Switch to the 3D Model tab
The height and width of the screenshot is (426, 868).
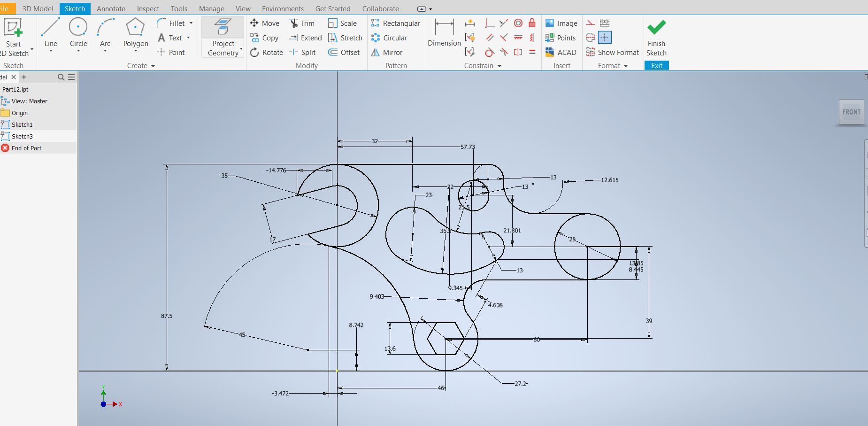tap(38, 8)
